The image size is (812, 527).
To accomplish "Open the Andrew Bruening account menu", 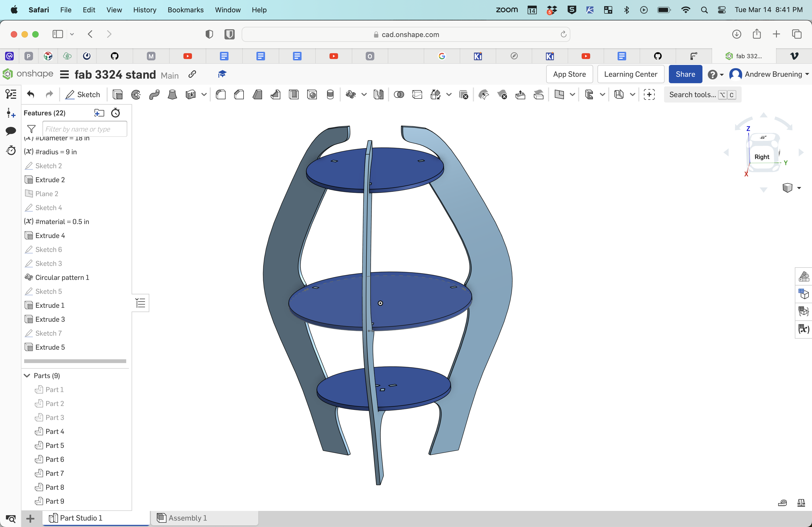I will click(x=769, y=74).
